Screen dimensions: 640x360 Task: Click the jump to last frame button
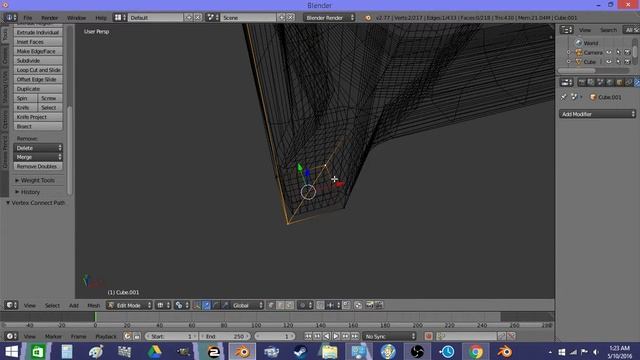pyautogui.click(x=355, y=336)
